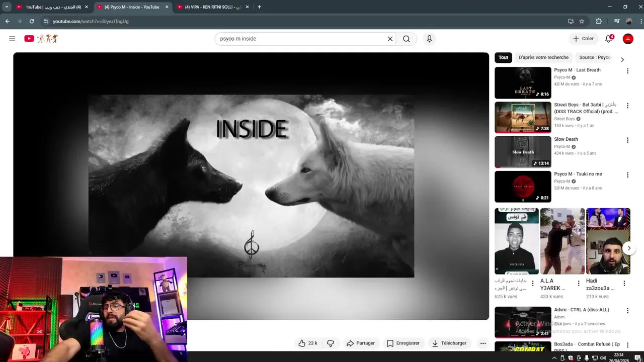The image size is (644, 362).
Task: Click the Télécharger button
Action: pyautogui.click(x=449, y=343)
